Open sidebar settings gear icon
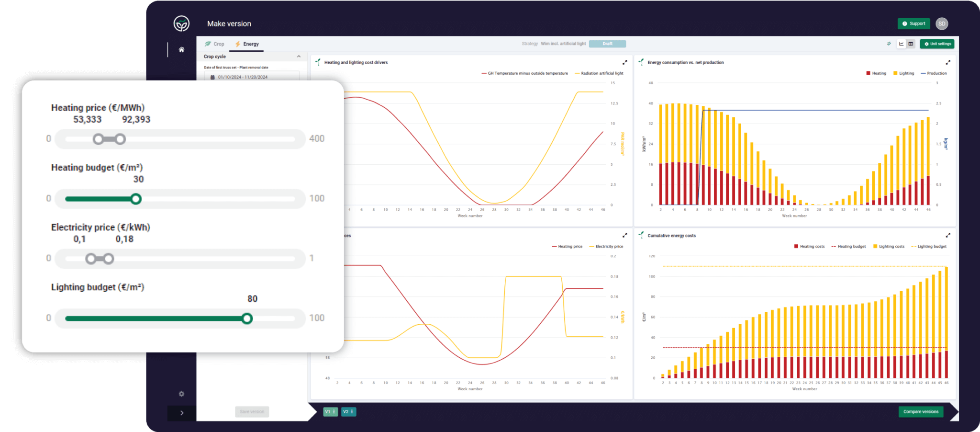This screenshot has height=432, width=980. (181, 394)
